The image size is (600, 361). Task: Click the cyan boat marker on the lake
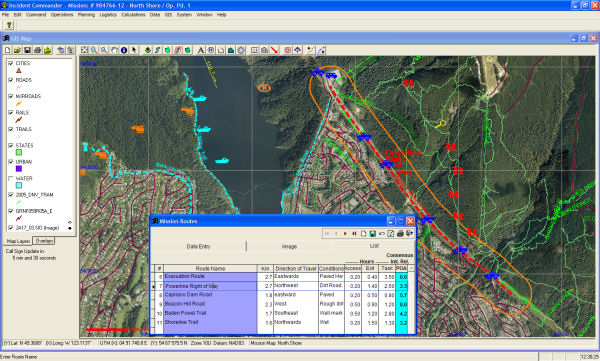click(222, 160)
